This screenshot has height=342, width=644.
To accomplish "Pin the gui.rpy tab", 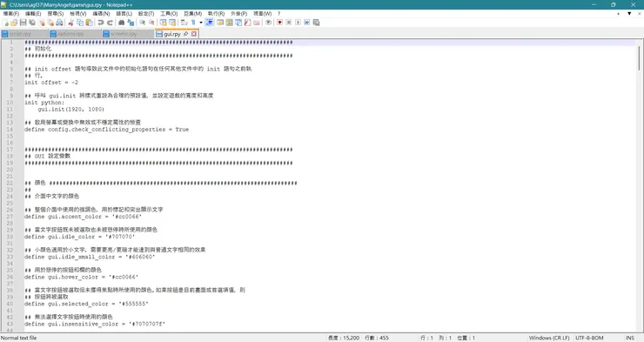I will click(x=185, y=34).
